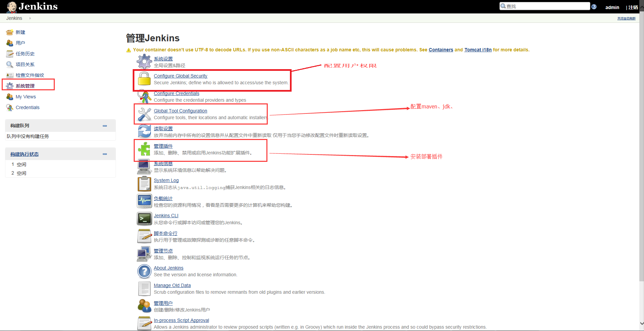
Task: Open the Jenkins CLI link
Action: tap(166, 216)
